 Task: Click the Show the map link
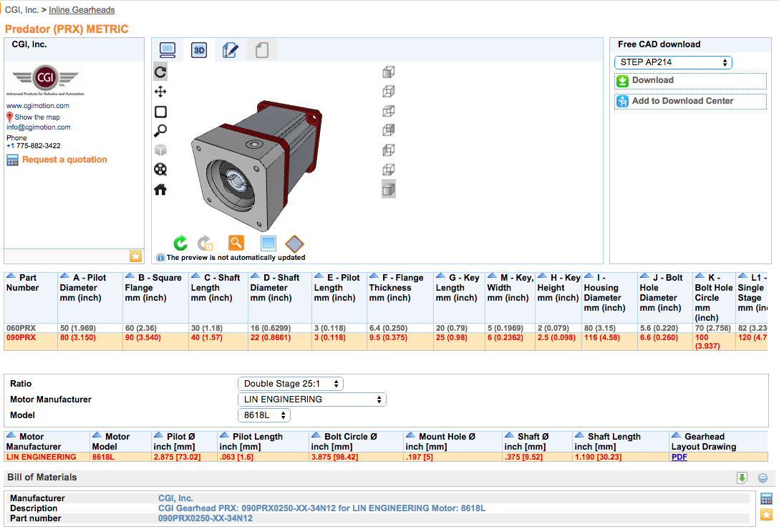coord(37,117)
